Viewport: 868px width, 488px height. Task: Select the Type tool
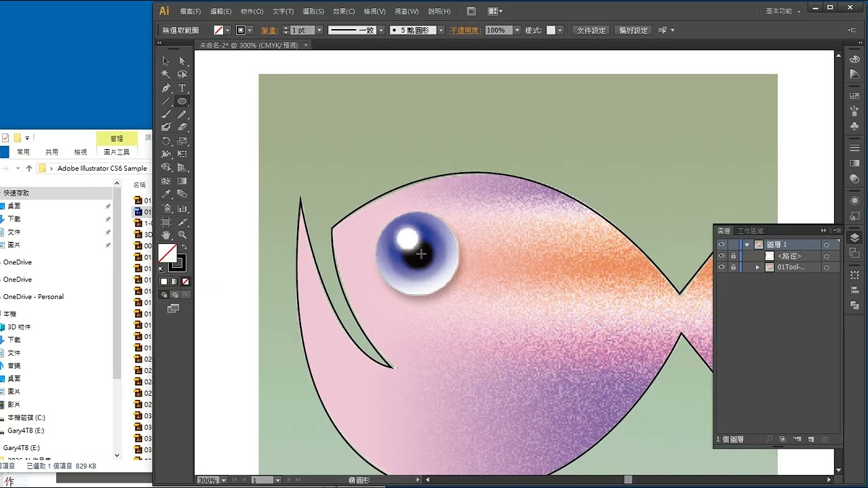coord(182,88)
